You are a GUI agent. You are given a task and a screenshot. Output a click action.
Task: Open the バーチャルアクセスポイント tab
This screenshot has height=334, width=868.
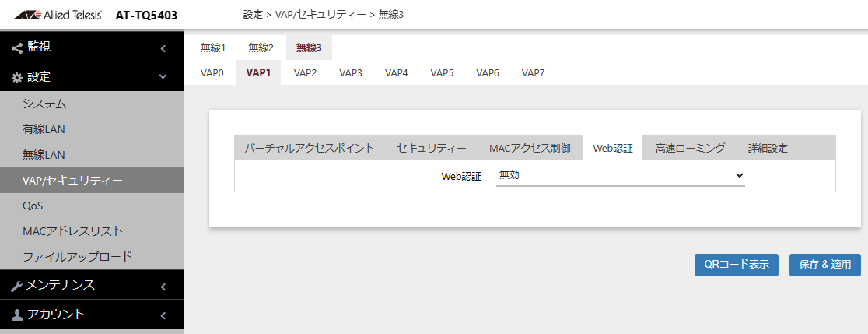(x=310, y=148)
